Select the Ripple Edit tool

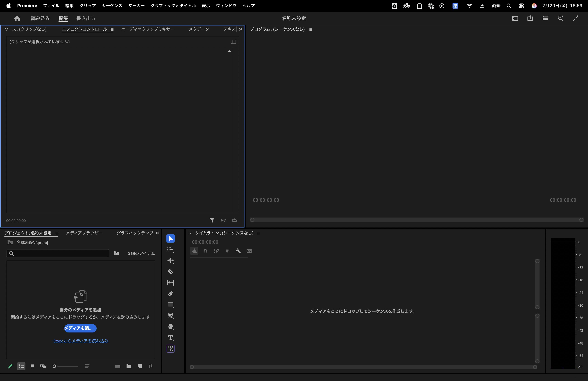point(171,261)
